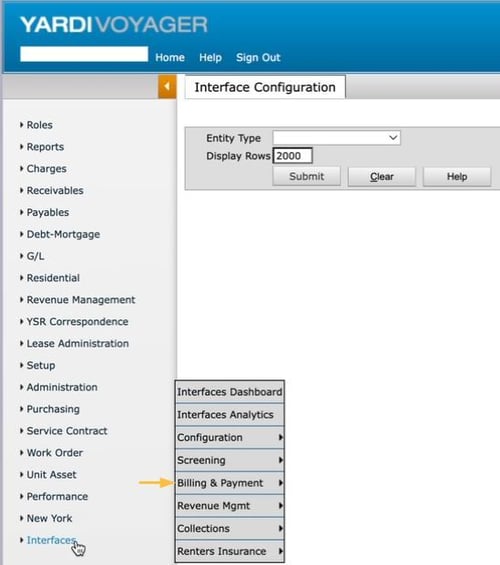Open Work Order in sidebar
This screenshot has width=500, height=565.
52,453
